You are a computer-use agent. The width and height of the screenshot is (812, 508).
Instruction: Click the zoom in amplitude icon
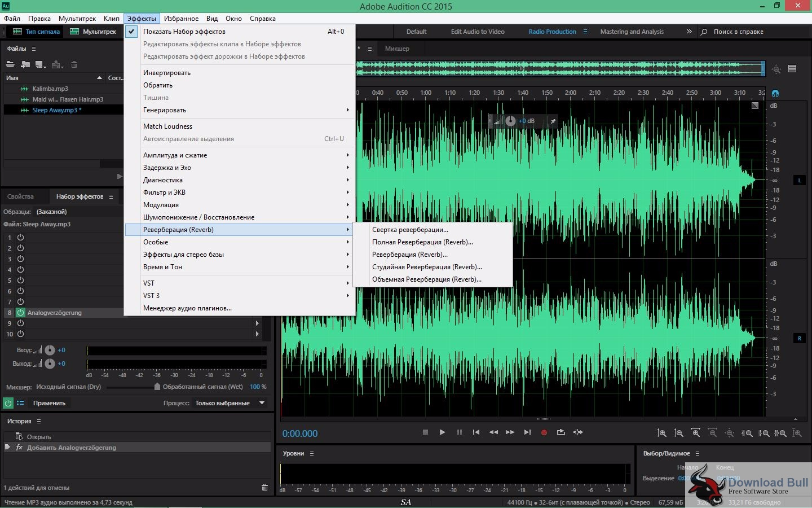coord(661,433)
